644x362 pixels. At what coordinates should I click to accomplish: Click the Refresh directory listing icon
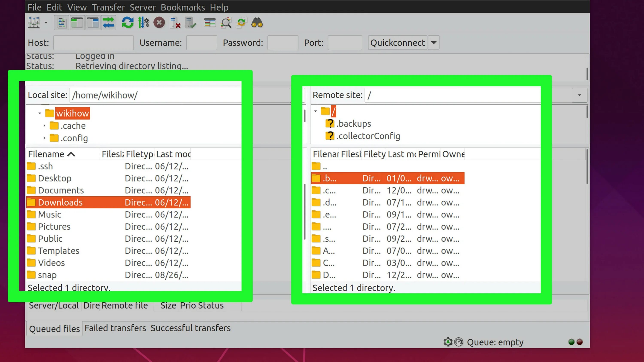[x=127, y=23]
